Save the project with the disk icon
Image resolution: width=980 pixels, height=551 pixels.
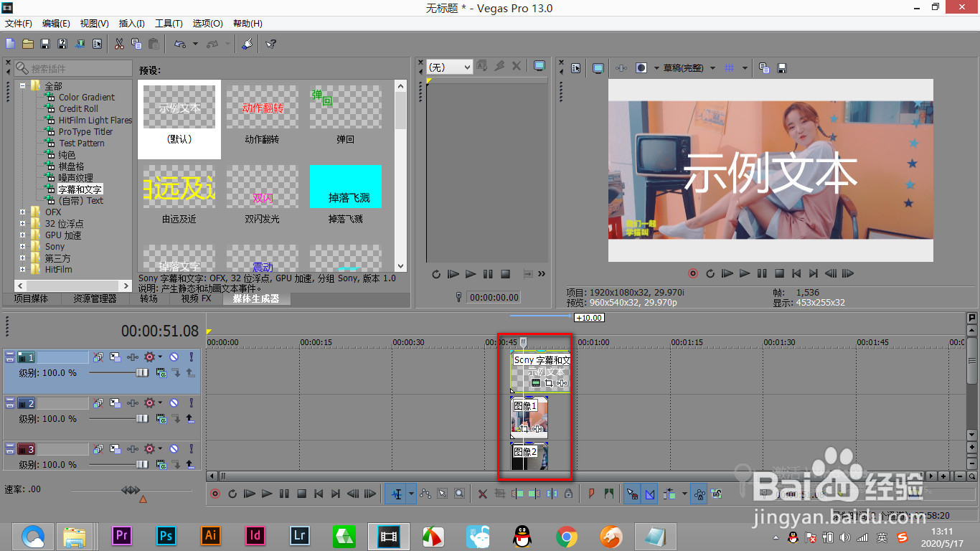pos(45,44)
